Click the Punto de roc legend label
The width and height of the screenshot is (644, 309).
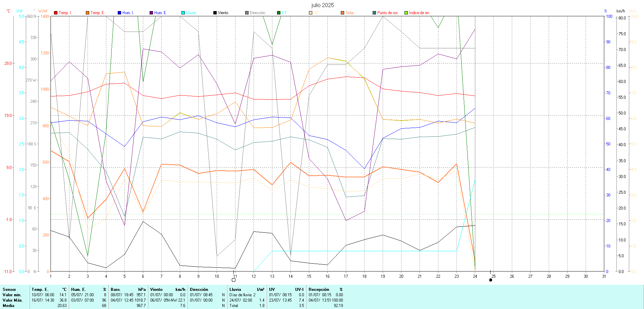[387, 13]
